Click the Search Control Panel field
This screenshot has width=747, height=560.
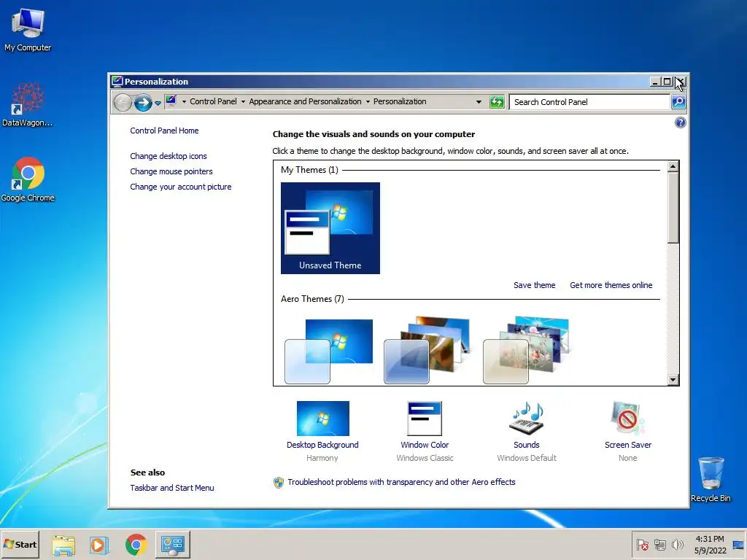[589, 102]
